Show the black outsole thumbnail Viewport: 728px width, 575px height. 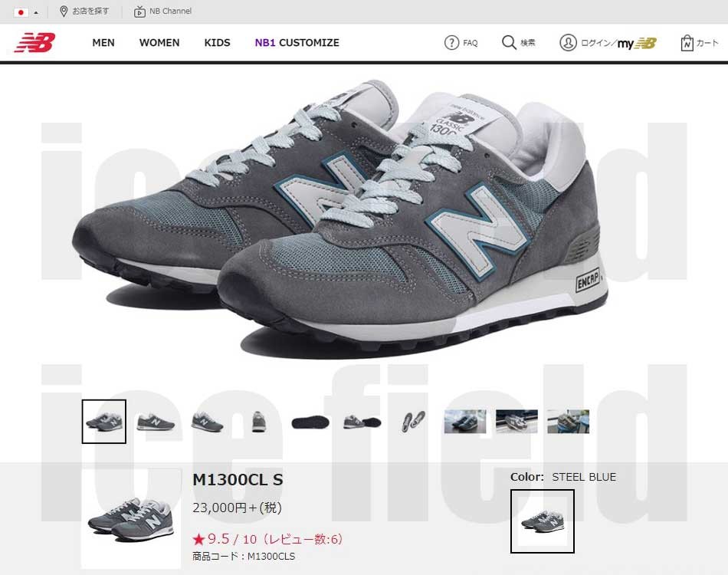(310, 422)
